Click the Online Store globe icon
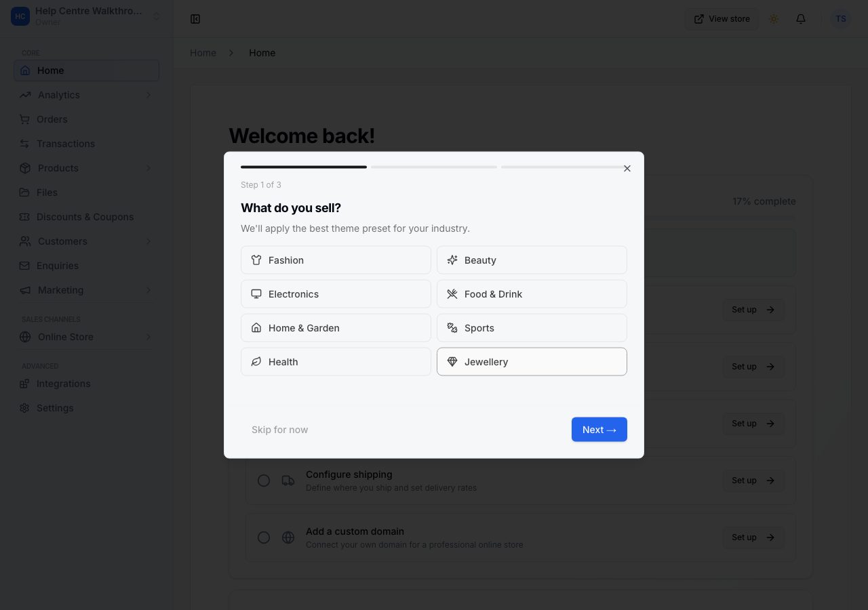868x610 pixels. pos(25,337)
